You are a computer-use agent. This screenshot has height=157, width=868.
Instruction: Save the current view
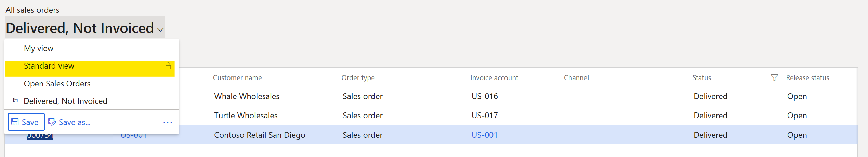click(x=26, y=122)
